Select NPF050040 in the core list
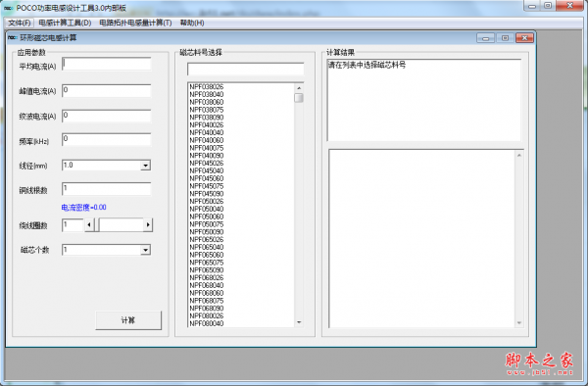 [207, 209]
